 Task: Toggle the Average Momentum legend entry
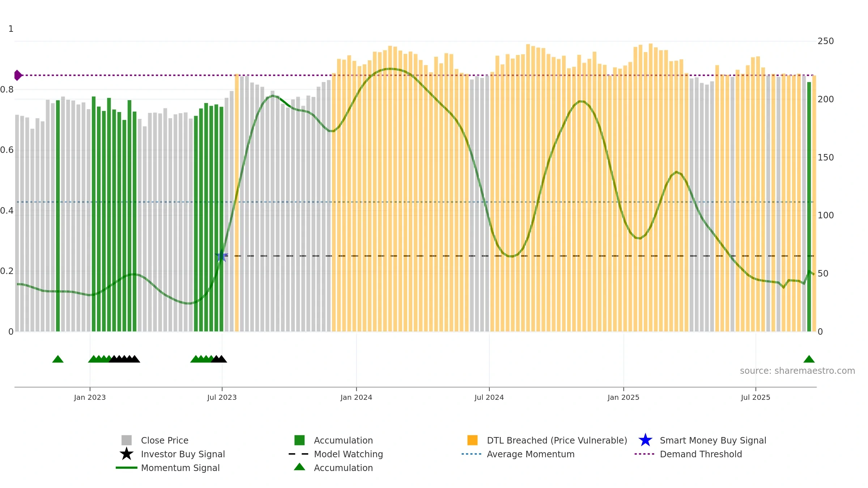pos(530,454)
